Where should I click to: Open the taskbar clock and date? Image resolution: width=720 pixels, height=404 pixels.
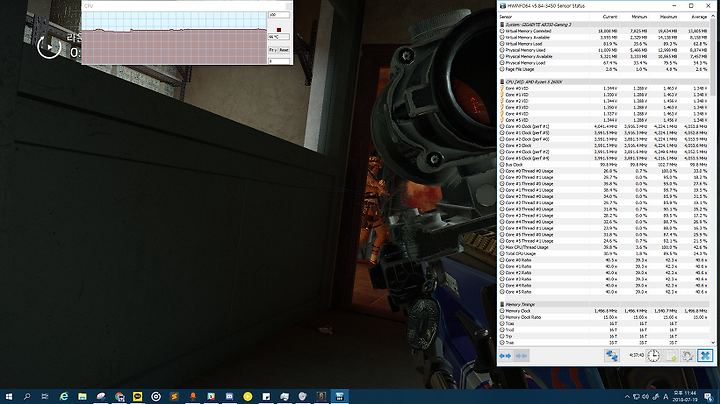pos(685,397)
